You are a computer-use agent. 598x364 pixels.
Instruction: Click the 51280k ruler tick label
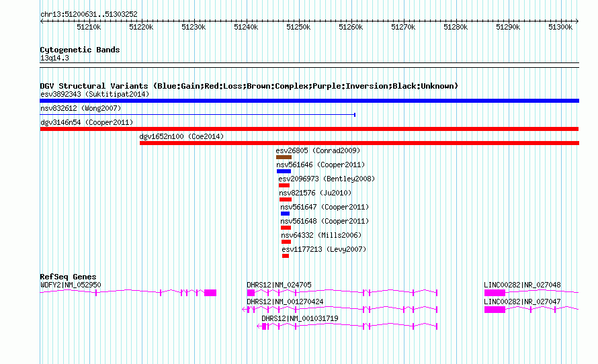(x=456, y=27)
